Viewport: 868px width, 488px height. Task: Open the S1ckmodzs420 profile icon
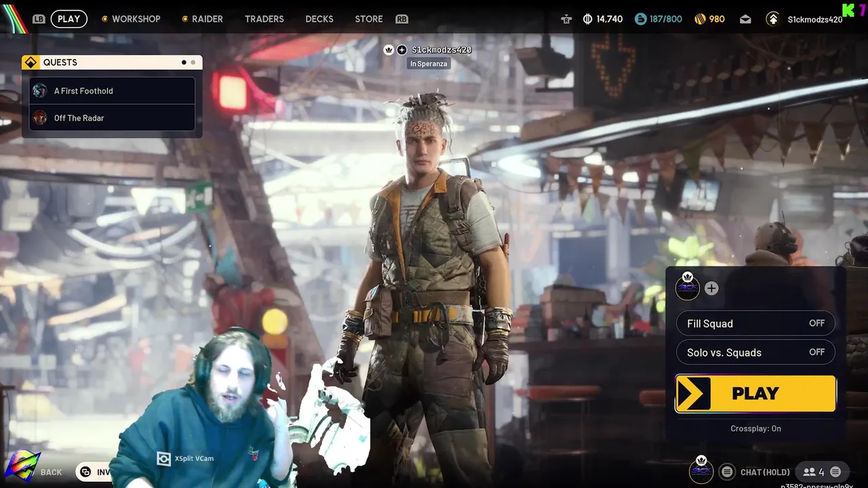point(772,19)
